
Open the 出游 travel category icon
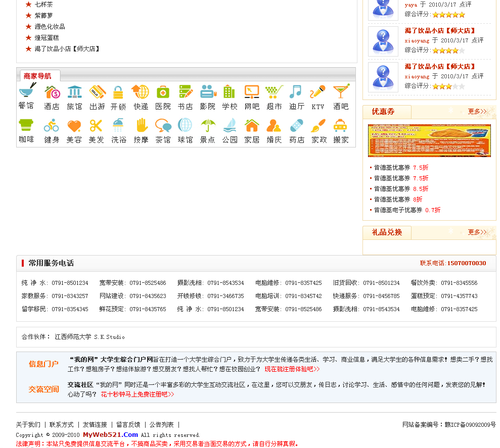[x=97, y=92]
